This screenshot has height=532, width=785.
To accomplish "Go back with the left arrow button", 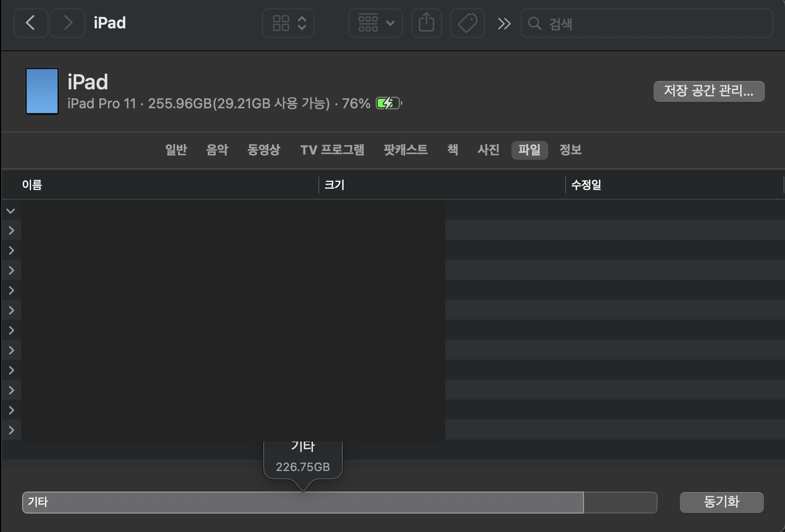I will (x=31, y=23).
